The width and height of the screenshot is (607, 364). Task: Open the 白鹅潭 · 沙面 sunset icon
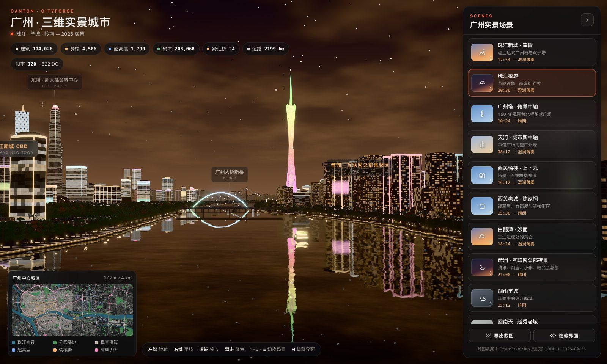coord(482,237)
